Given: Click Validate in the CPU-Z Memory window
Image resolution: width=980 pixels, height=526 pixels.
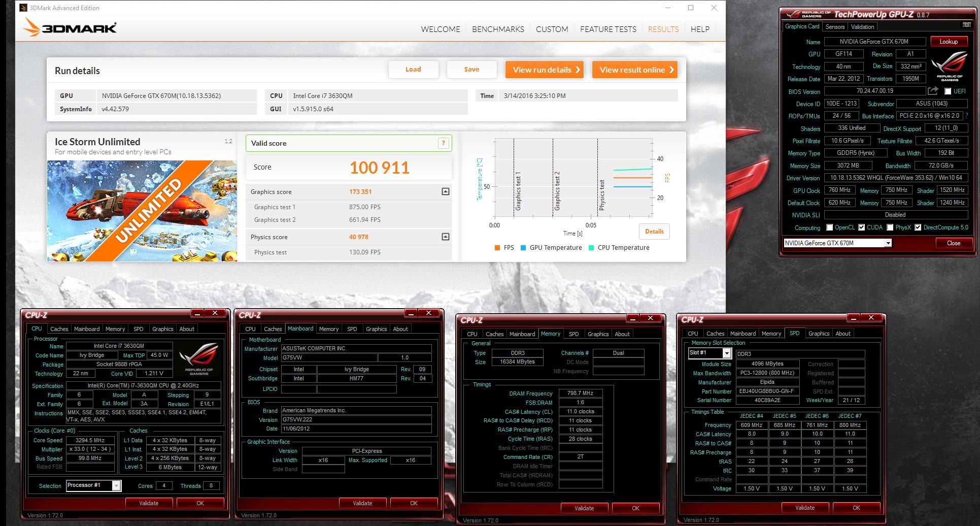Looking at the screenshot, I should [584, 508].
